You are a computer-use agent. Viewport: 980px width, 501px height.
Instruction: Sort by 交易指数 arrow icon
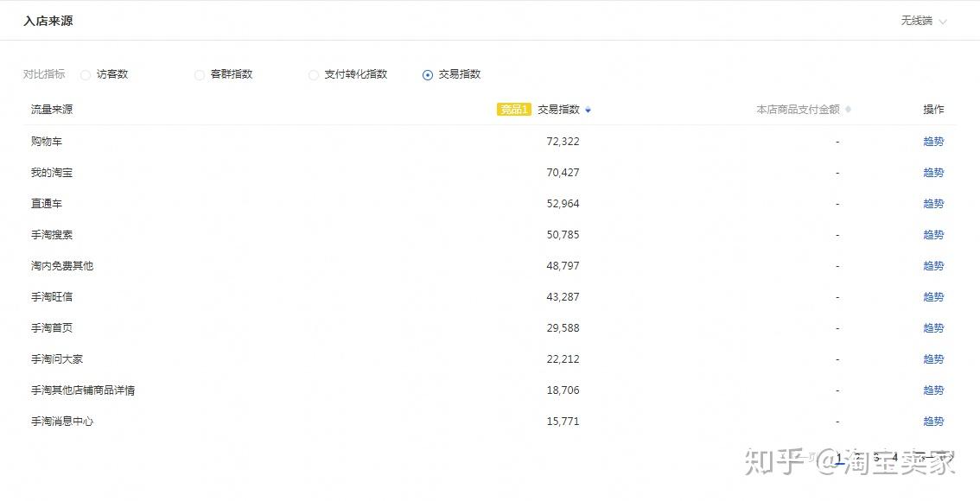(x=588, y=110)
